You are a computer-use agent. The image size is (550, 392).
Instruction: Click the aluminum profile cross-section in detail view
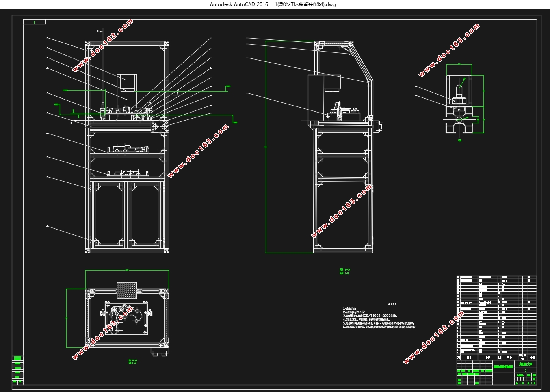tap(459, 120)
